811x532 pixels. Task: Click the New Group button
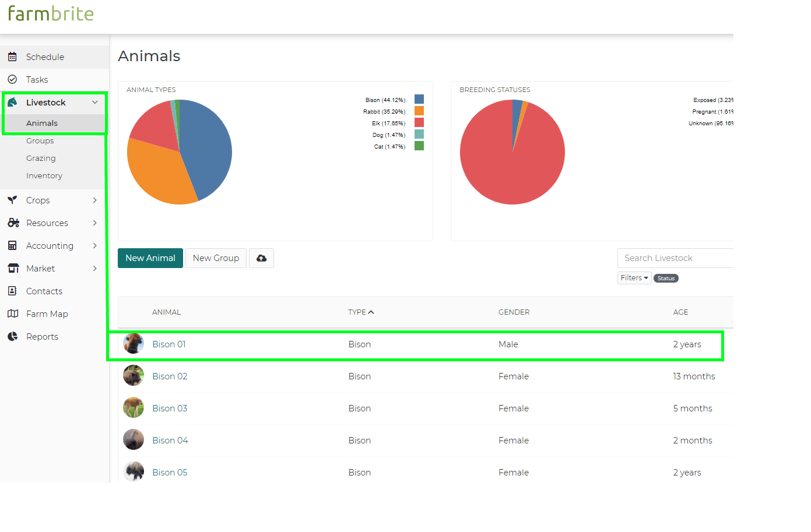pyautogui.click(x=216, y=258)
